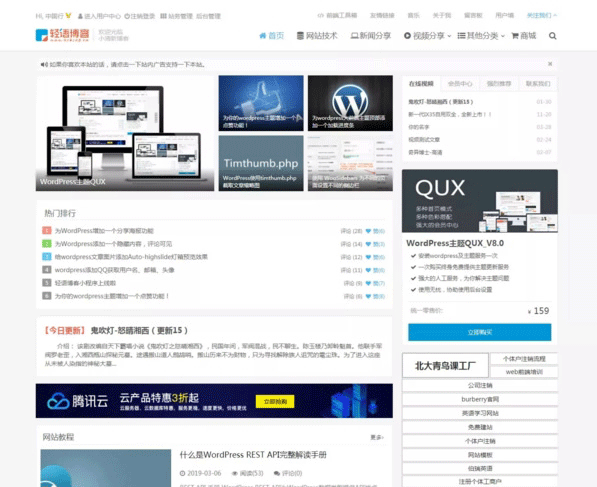
Task: Open the Timthumb.php article thumbnail
Action: pyautogui.click(x=261, y=163)
